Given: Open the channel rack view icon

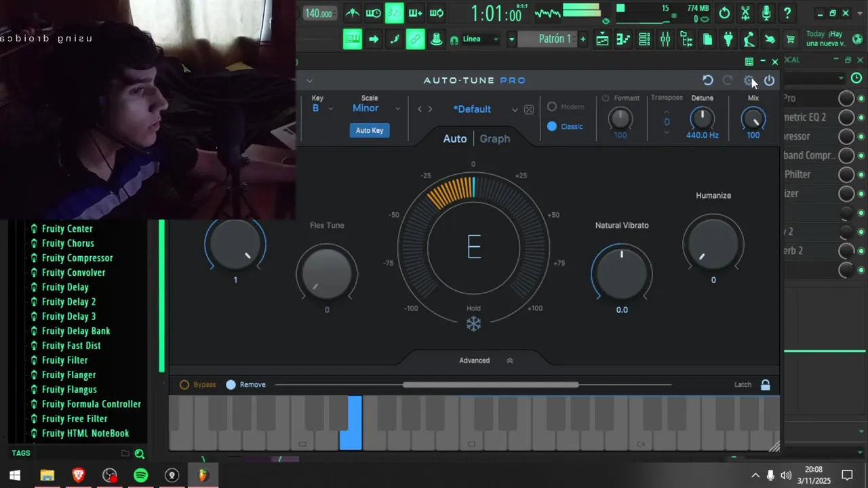Looking at the screenshot, I should tap(644, 39).
